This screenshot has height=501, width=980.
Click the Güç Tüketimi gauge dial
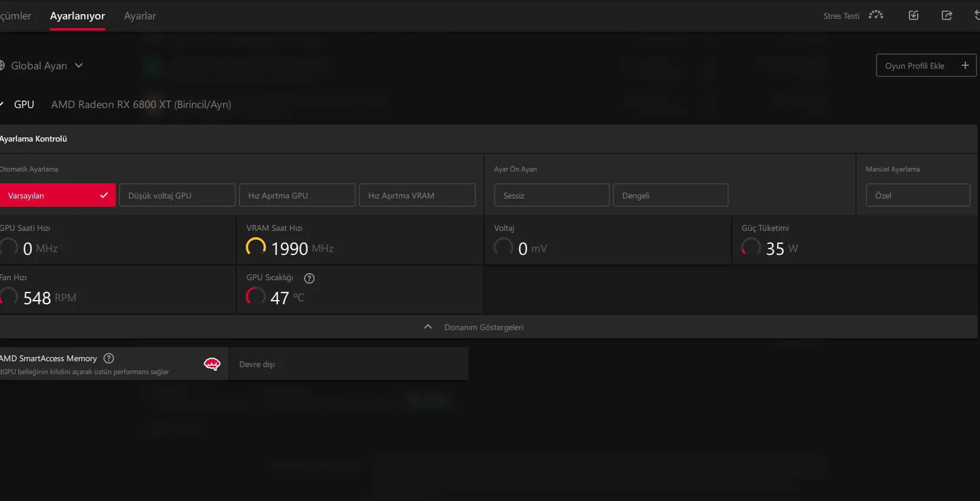(x=751, y=247)
